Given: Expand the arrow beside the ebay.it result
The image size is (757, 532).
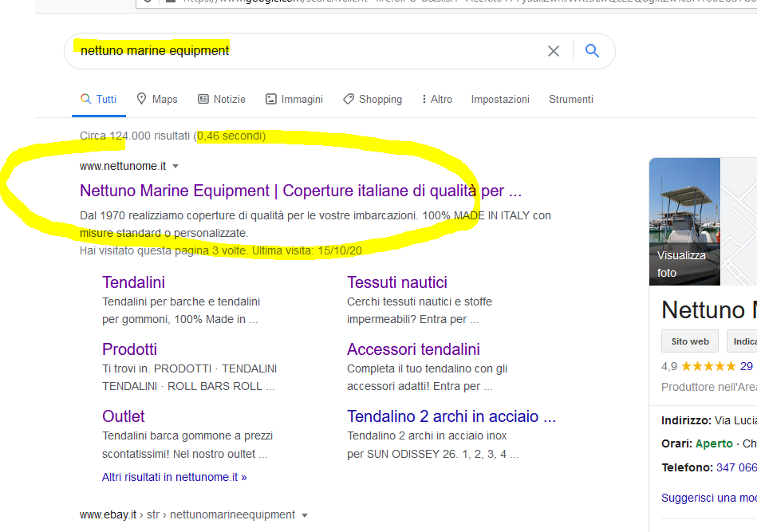Looking at the screenshot, I should [305, 515].
